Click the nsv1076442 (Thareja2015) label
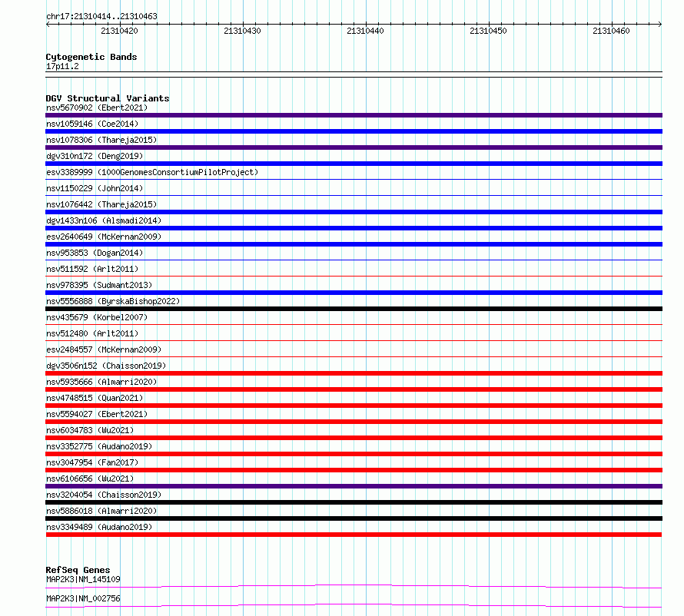This screenshot has height=616, width=684. 101,204
